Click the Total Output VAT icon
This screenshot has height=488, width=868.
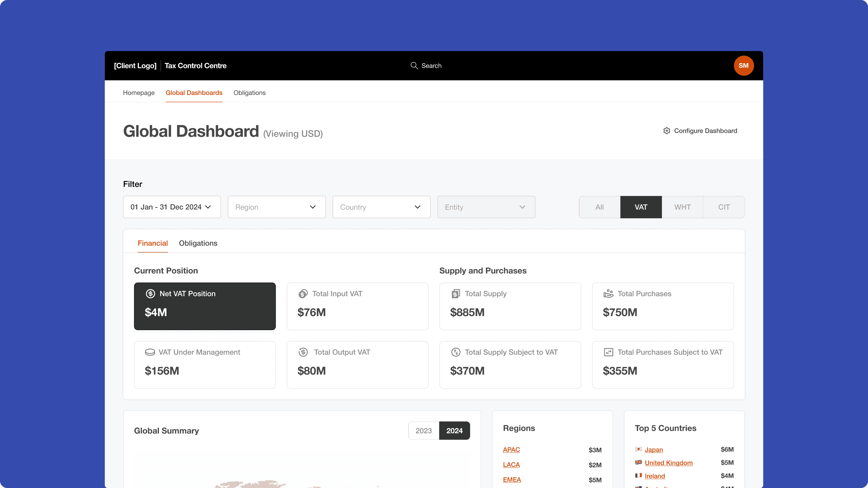coord(303,352)
